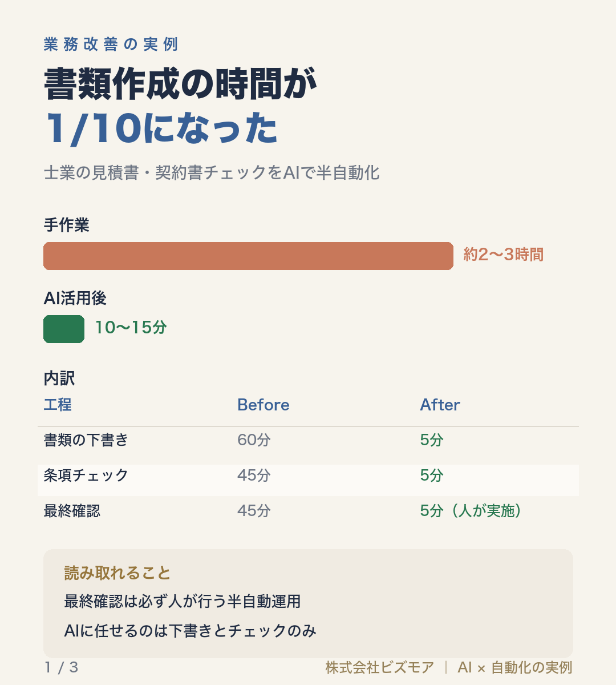Click the After column header
The height and width of the screenshot is (685, 616).
pos(440,405)
